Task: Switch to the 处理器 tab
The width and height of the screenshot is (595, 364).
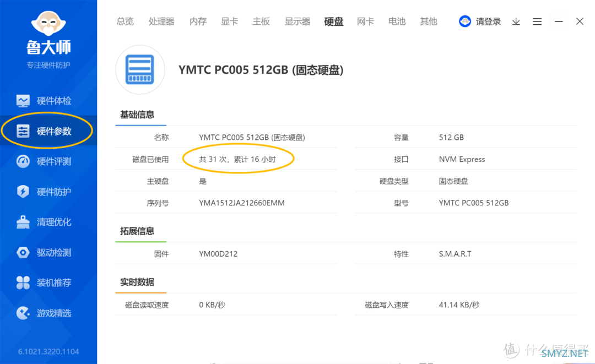Action: pos(161,21)
